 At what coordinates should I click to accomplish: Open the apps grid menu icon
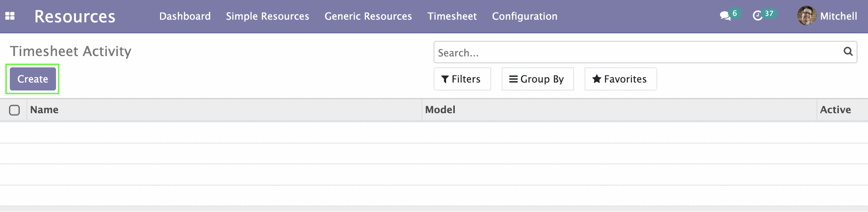(10, 16)
